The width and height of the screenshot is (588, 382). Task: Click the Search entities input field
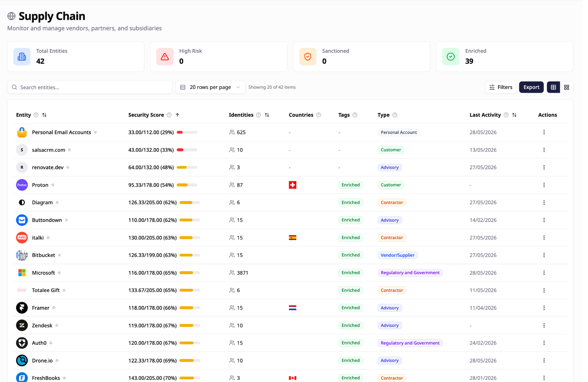coord(90,87)
